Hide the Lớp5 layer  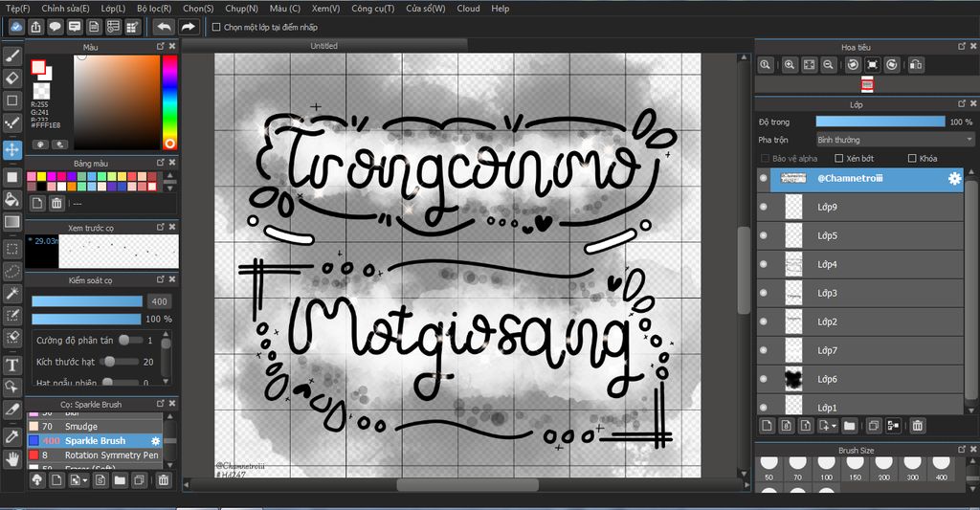coord(763,235)
